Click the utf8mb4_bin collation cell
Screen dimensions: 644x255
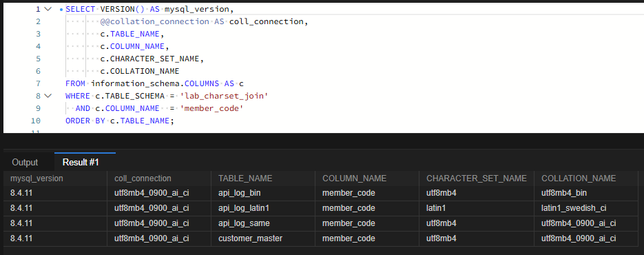click(x=586, y=193)
